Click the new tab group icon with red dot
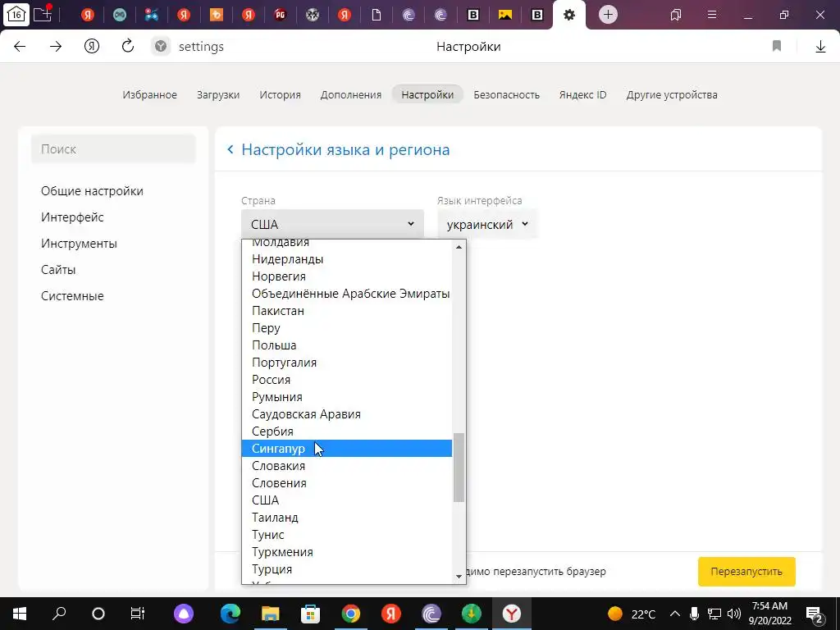The width and height of the screenshot is (840, 630). tap(43, 13)
